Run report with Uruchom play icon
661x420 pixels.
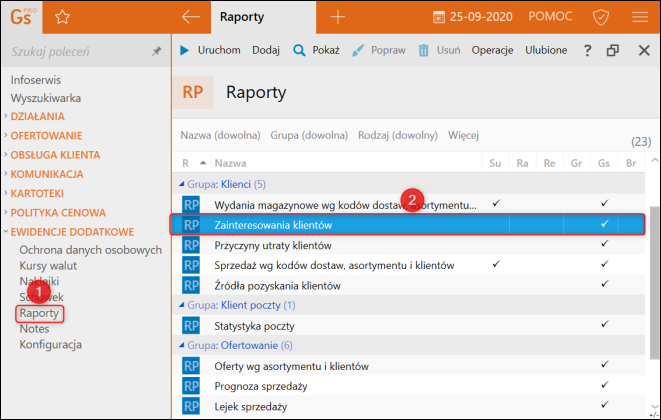click(x=184, y=50)
